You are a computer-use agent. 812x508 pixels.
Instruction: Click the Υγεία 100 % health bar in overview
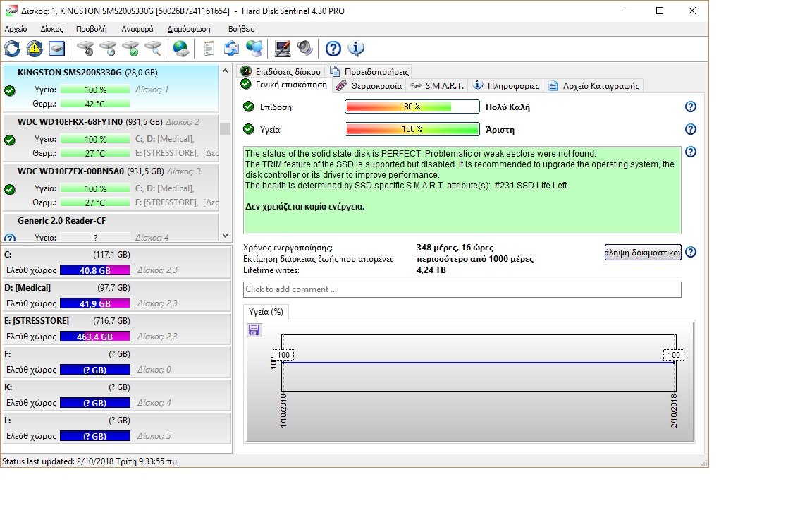412,130
